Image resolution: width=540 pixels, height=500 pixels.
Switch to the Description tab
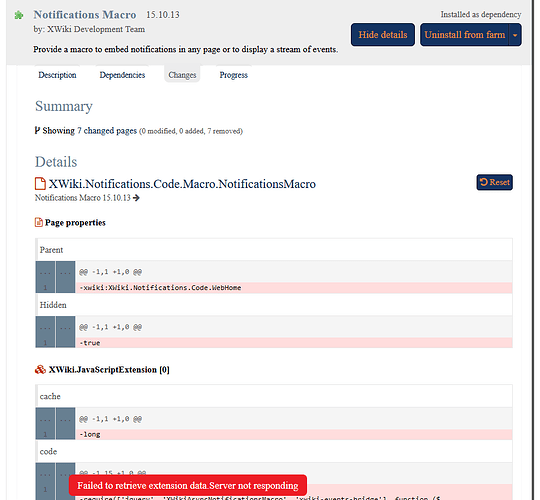pyautogui.click(x=57, y=75)
